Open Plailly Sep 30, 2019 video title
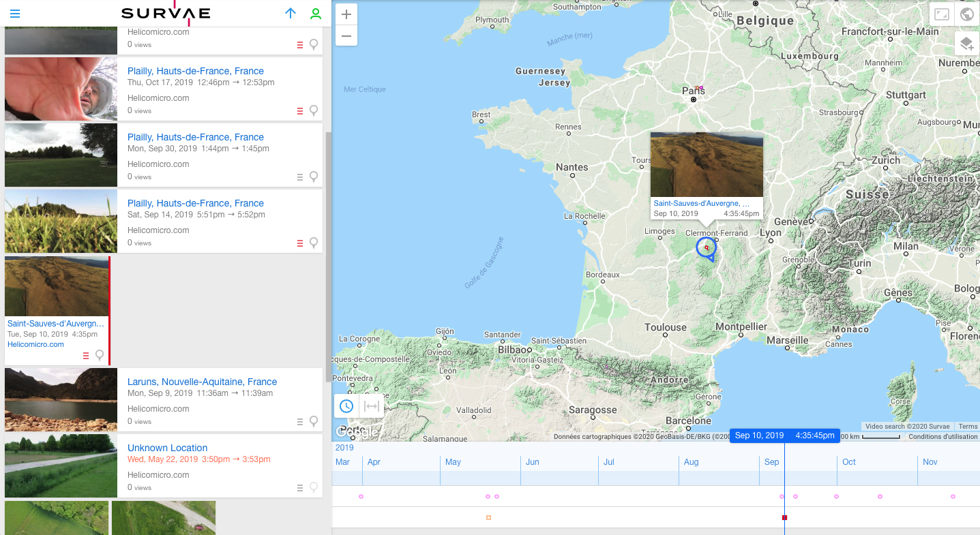Viewport: 980px width, 535px height. tap(196, 137)
